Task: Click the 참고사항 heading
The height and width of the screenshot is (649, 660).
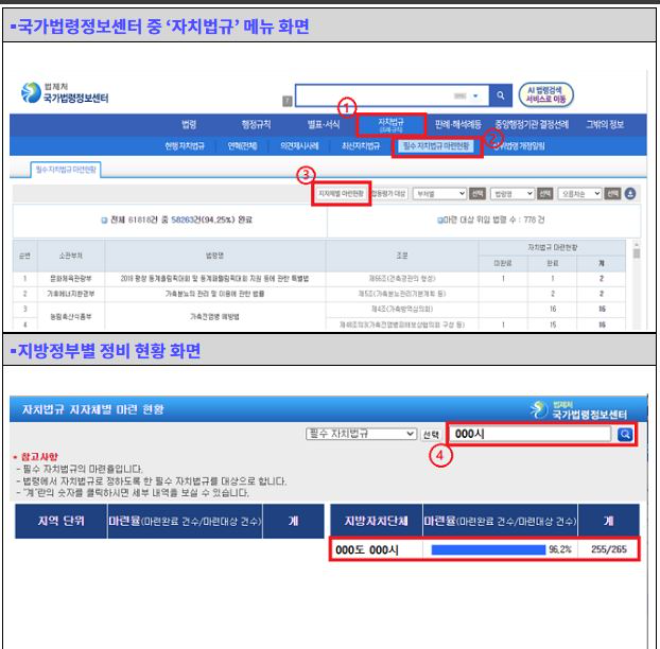Action: click(40, 457)
